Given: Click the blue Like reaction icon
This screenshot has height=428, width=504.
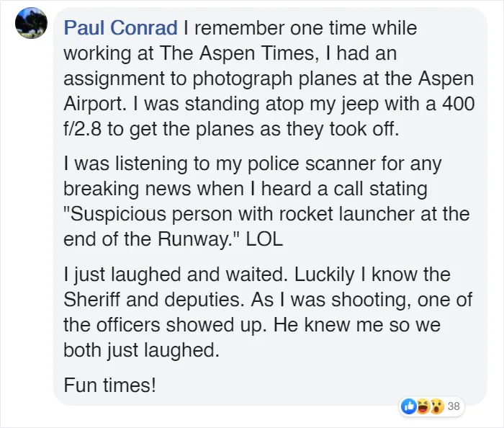Looking at the screenshot, I should 409,406.
